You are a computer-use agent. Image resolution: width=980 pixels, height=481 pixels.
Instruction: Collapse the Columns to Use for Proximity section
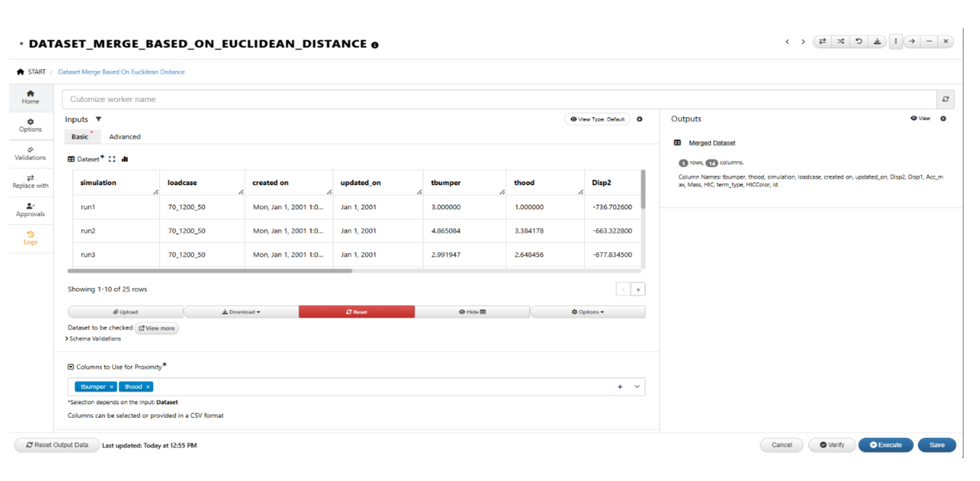click(x=71, y=367)
